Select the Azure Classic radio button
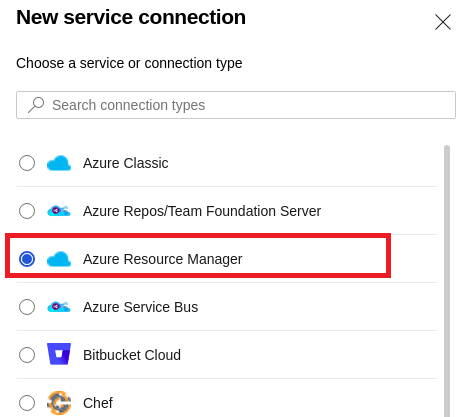 tap(27, 163)
